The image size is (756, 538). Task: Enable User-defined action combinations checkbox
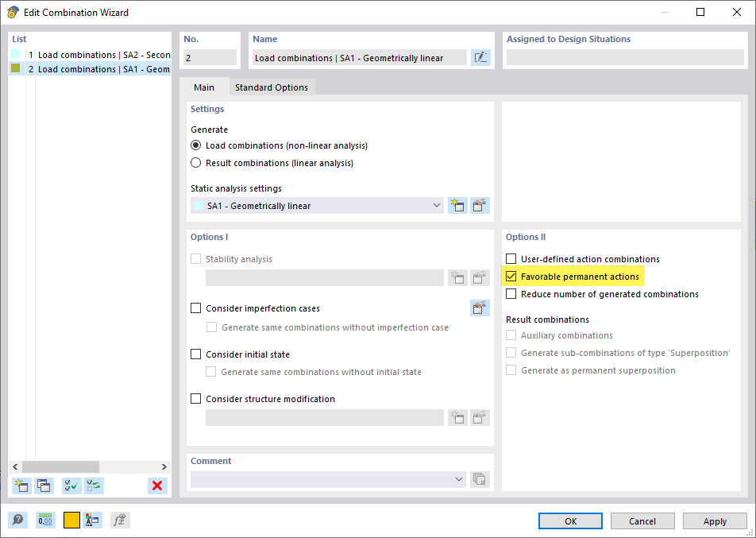(511, 258)
